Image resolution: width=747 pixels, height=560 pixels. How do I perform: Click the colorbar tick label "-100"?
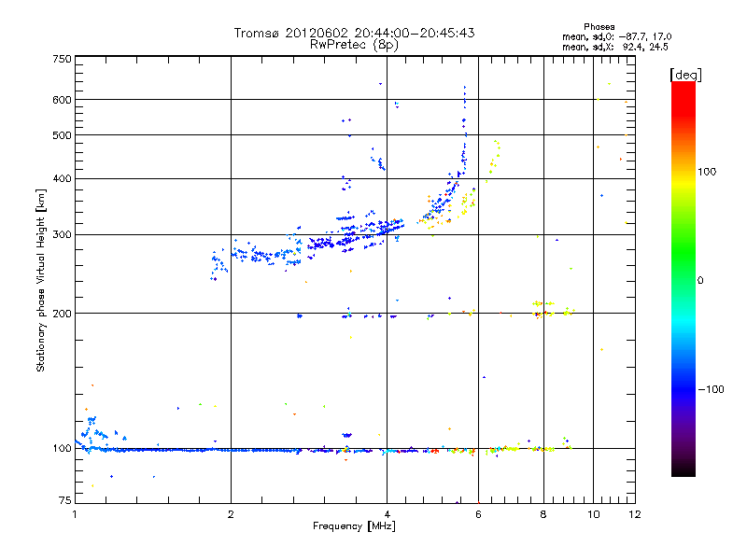click(x=711, y=389)
